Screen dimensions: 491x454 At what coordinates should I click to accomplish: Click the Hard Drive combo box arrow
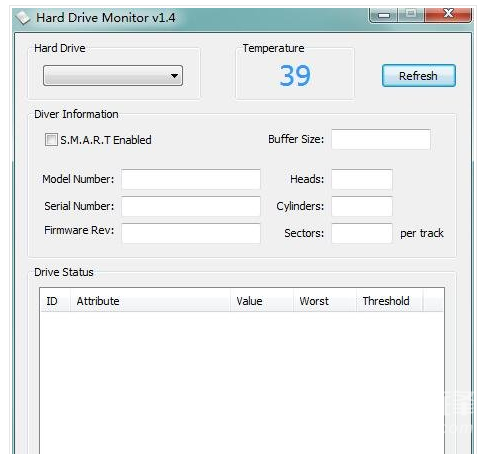click(174, 76)
